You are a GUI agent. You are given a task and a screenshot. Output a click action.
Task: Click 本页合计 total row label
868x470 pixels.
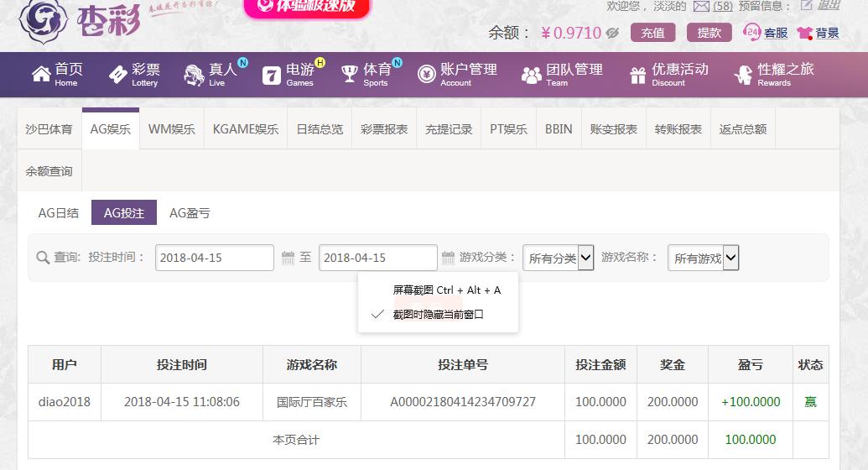(x=296, y=440)
